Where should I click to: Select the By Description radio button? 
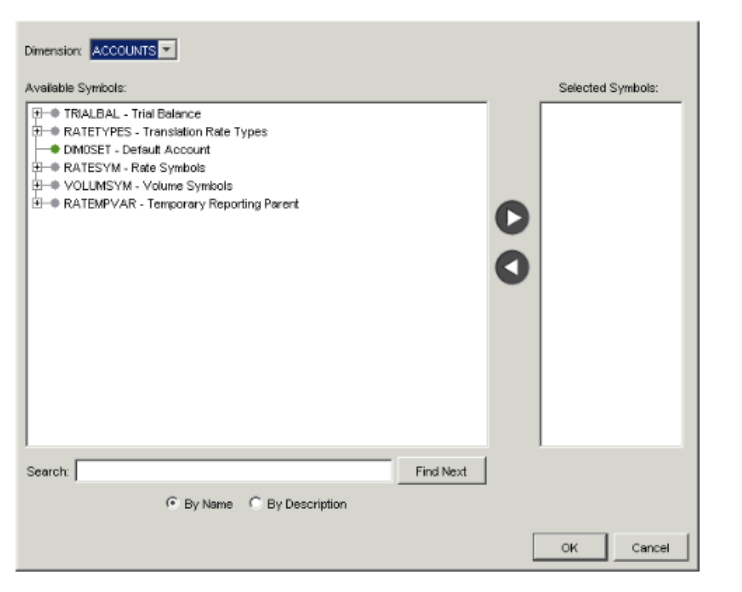tap(254, 505)
